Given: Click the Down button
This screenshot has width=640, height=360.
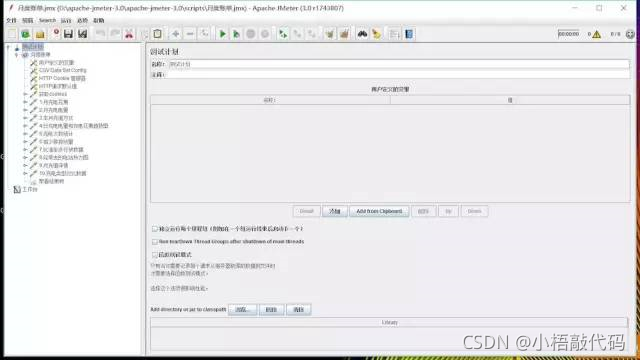Looking at the screenshot, I should click(x=474, y=211).
